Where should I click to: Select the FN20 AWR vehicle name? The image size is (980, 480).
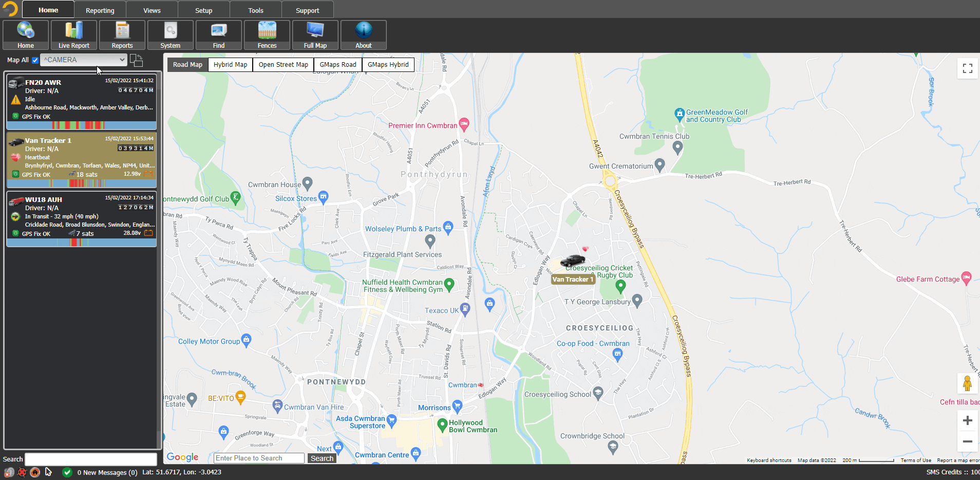click(x=43, y=82)
